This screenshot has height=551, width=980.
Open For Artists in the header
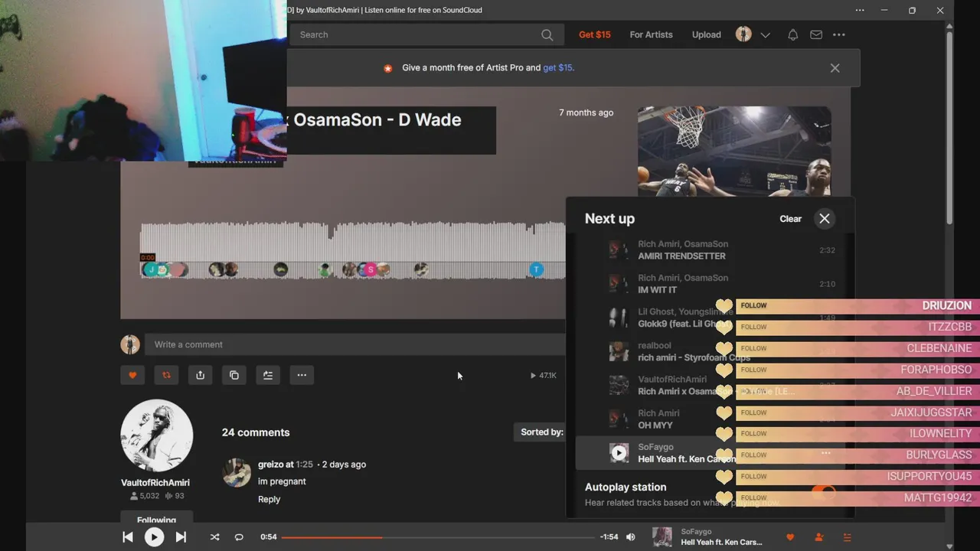click(x=651, y=34)
